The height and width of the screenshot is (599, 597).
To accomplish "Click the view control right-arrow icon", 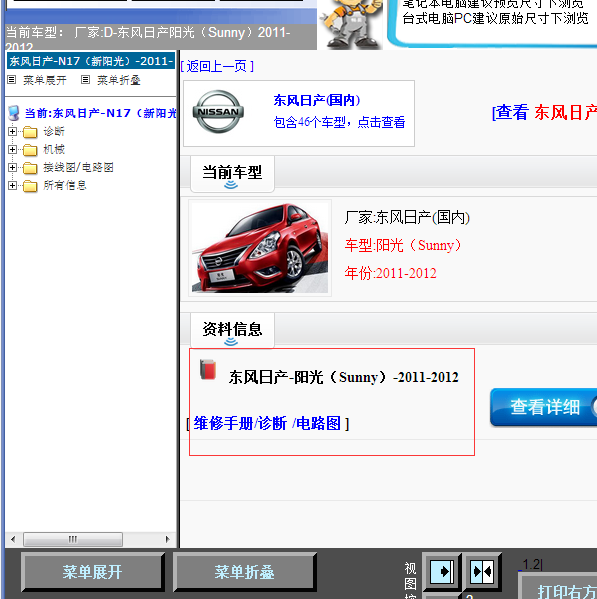I will 442,571.
